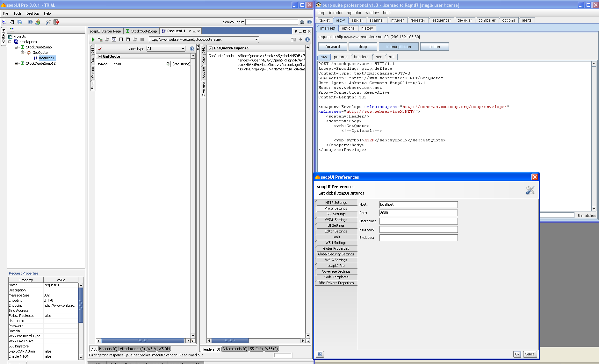599x364 pixels.
Task: Click the forward button in Burp
Action: point(332,47)
